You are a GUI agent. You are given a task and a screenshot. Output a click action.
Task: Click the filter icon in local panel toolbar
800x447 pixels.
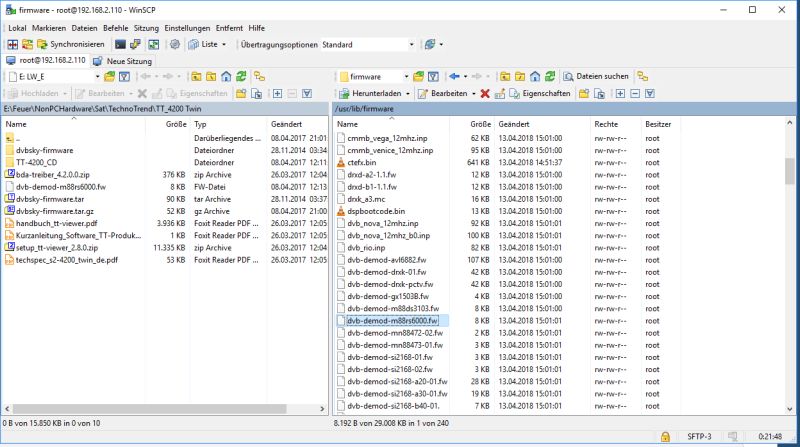pos(124,77)
